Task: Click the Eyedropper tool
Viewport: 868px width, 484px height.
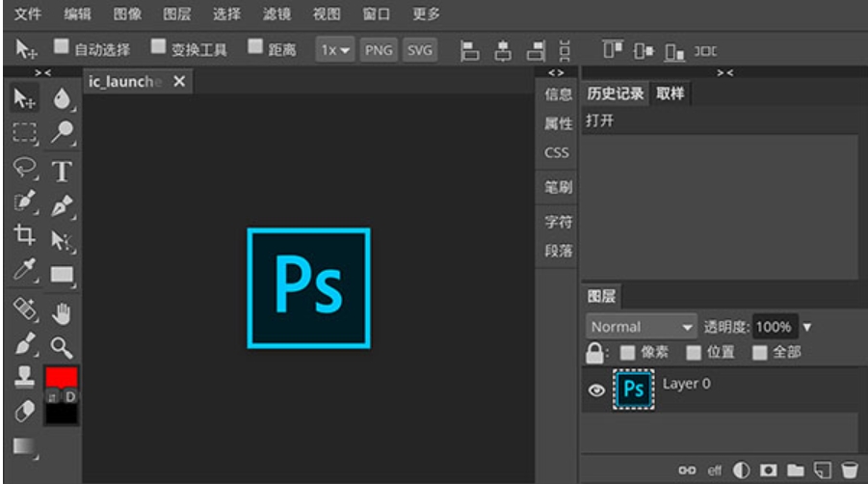Action: 25,273
